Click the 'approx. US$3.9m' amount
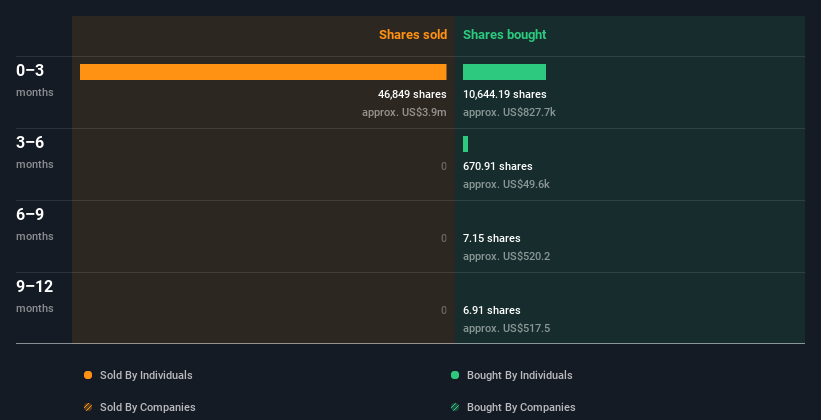The height and width of the screenshot is (420, 821). (404, 113)
